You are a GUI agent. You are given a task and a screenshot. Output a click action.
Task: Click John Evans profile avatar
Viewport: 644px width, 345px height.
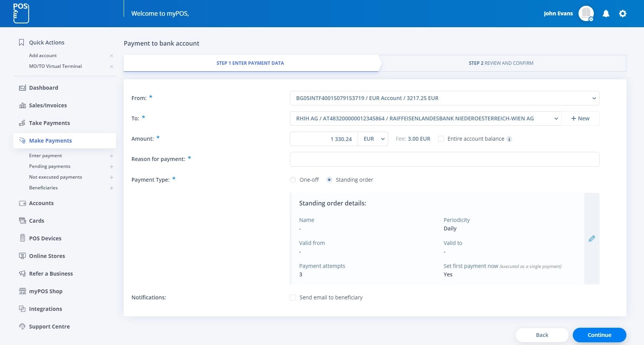tap(586, 14)
